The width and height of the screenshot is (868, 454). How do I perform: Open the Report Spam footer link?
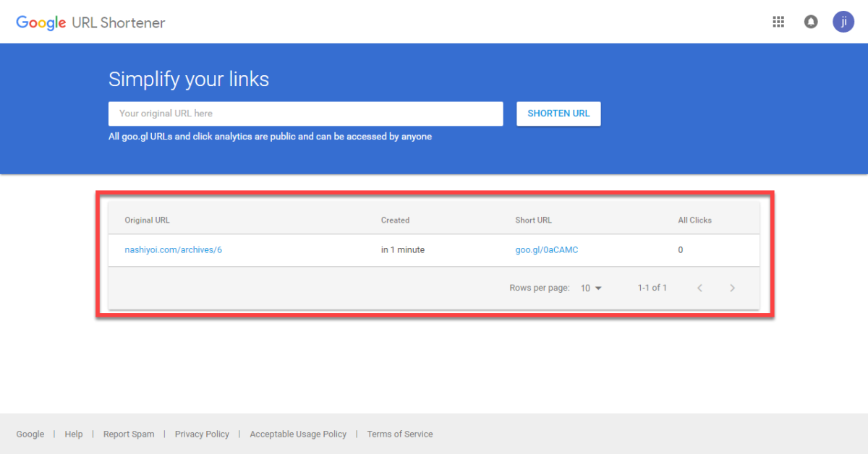129,434
